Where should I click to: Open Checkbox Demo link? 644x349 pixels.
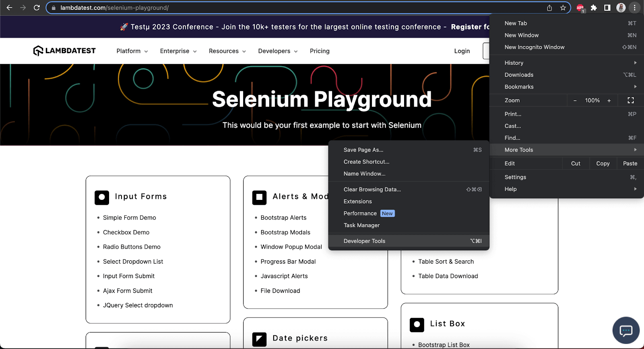click(x=126, y=233)
